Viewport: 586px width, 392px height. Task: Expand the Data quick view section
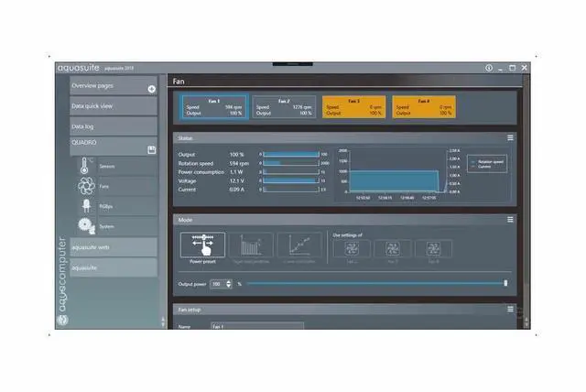pyautogui.click(x=114, y=106)
